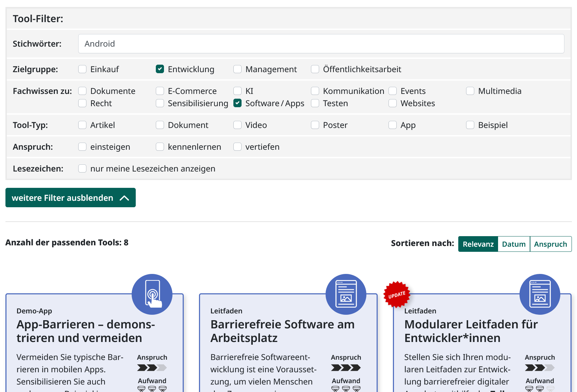Image resolution: width=577 pixels, height=392 pixels.
Task: Click Anspruch arrows rating on App-Barrieren card
Action: tap(152, 367)
